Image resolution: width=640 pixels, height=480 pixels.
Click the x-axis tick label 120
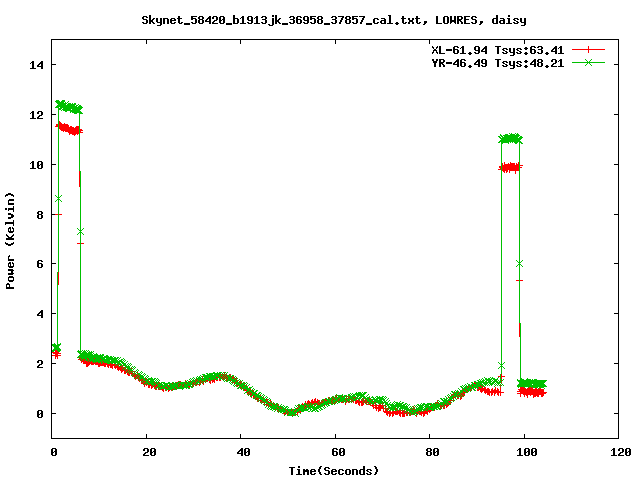(621, 452)
